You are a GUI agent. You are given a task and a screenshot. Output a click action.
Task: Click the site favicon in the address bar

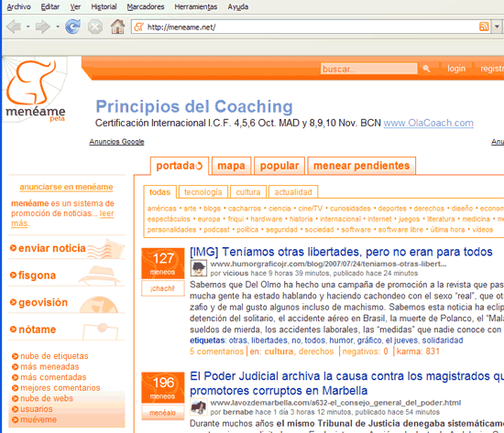(139, 27)
